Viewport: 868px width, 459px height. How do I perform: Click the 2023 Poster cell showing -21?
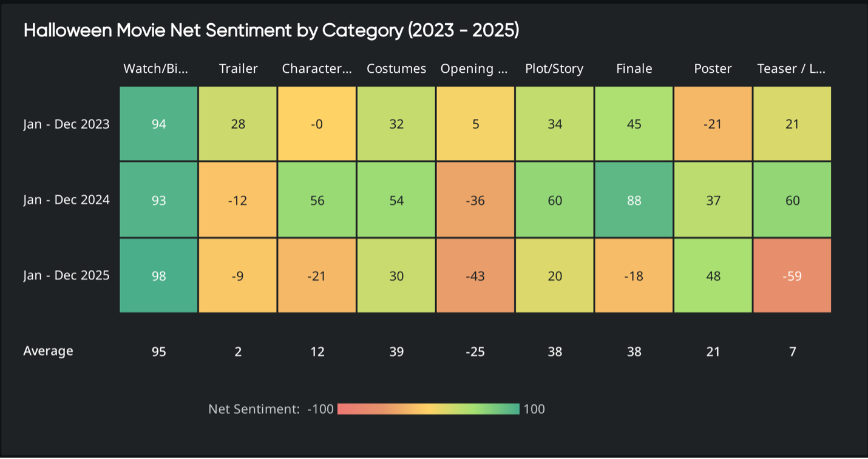coord(713,124)
